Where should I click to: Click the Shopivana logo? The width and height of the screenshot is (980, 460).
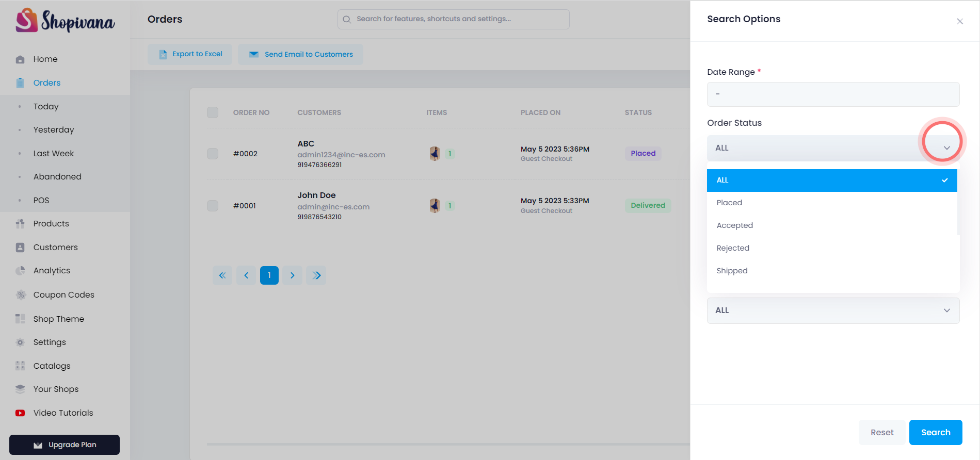click(65, 21)
